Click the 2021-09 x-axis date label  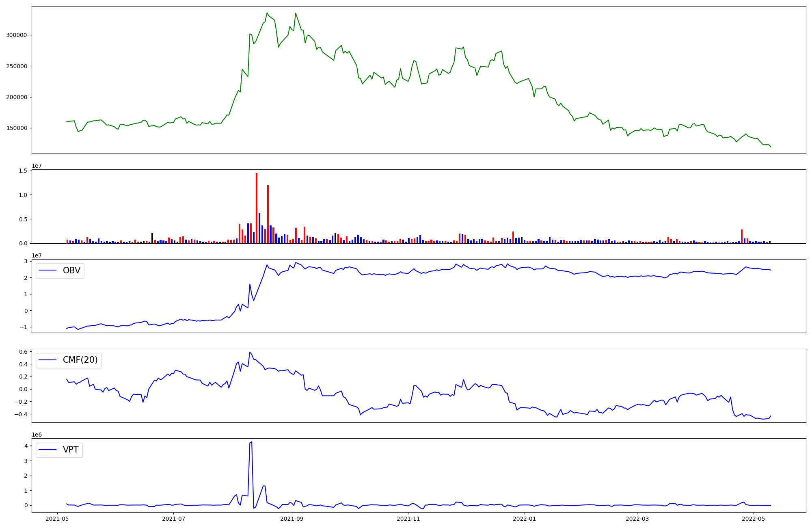coord(292,519)
